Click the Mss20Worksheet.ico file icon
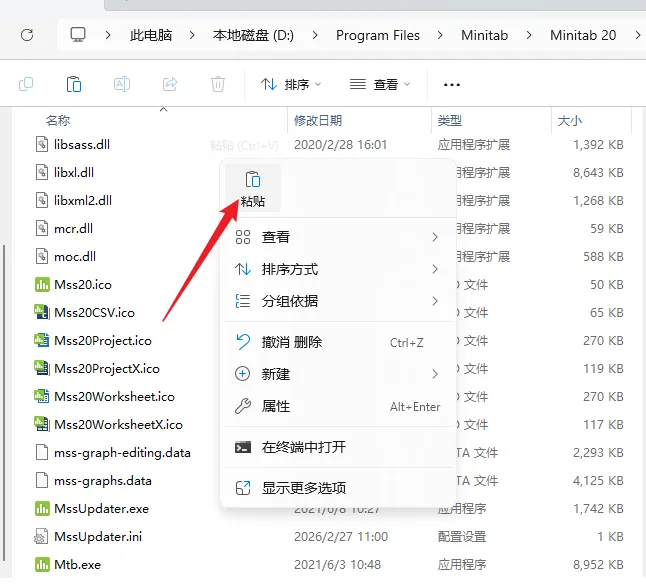This screenshot has height=584, width=646. [41, 396]
